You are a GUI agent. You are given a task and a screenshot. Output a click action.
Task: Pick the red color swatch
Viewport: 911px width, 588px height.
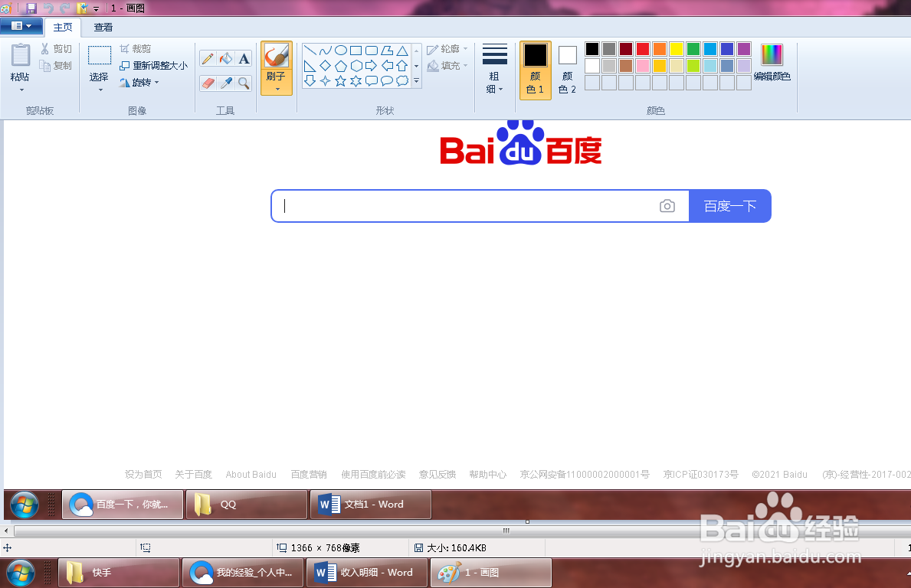click(643, 49)
